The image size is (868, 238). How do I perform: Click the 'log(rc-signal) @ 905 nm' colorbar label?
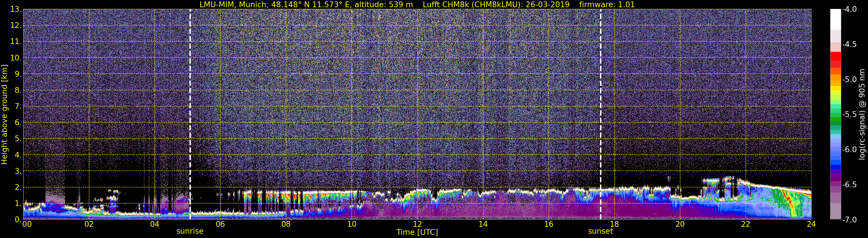click(x=862, y=115)
